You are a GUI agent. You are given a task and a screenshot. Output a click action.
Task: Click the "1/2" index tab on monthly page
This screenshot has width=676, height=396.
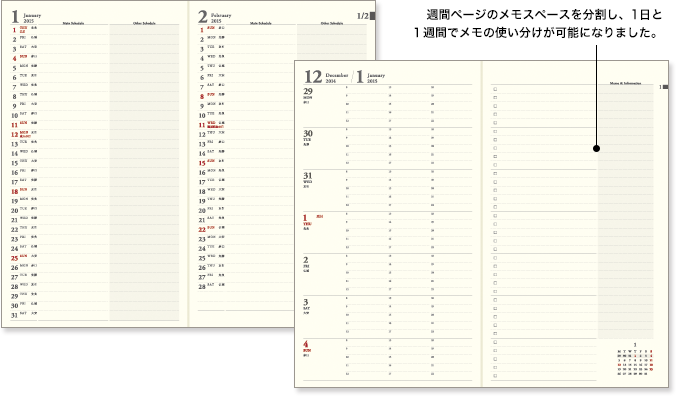[x=366, y=16]
